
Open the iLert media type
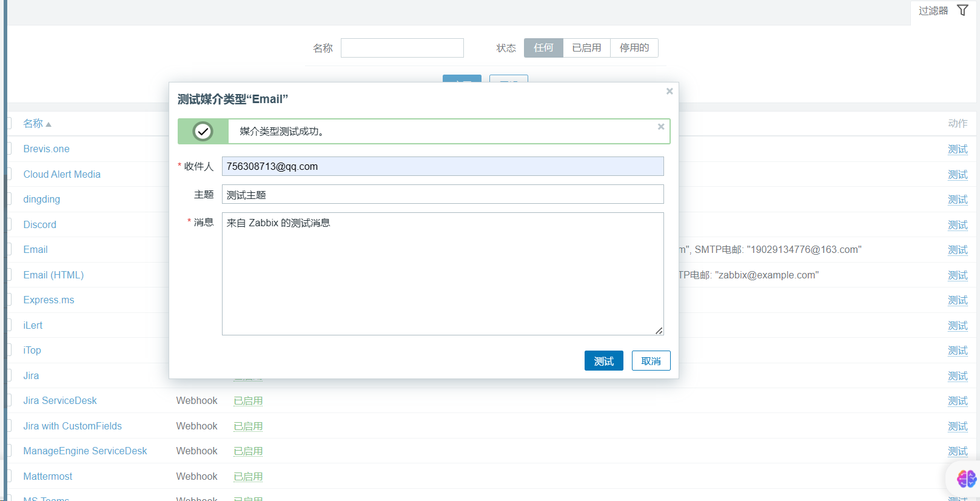(33, 325)
